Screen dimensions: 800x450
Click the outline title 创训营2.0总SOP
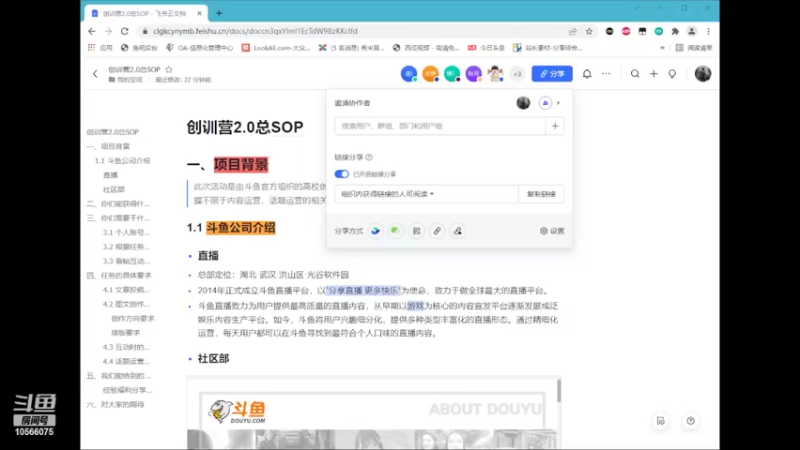[112, 132]
